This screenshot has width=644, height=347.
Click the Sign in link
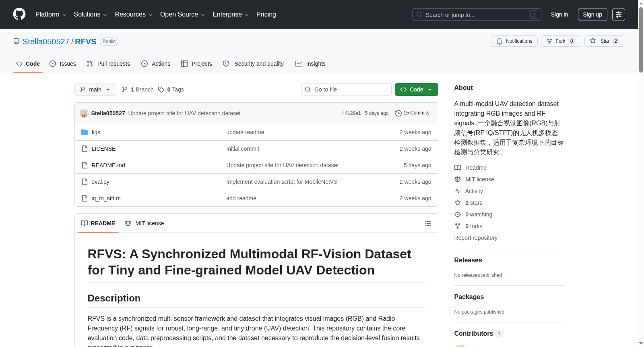tap(559, 15)
